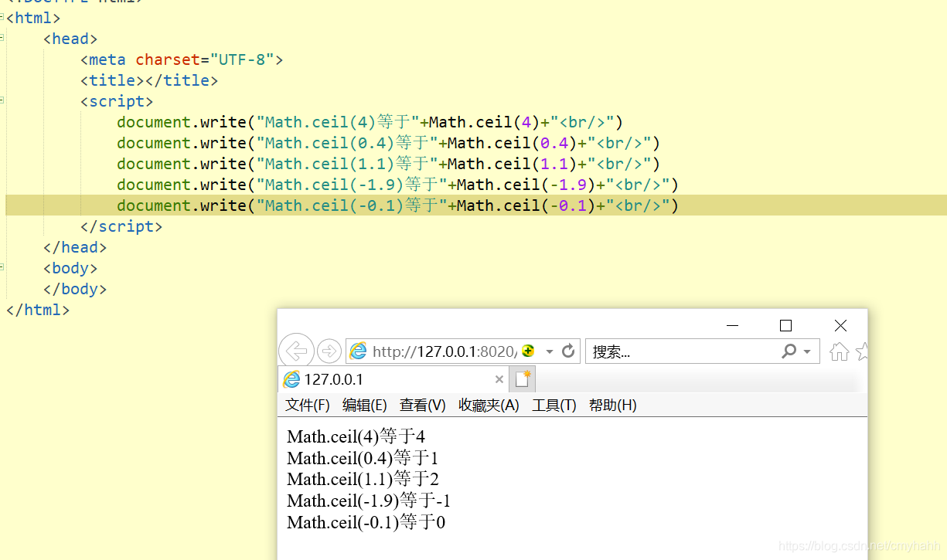Screen dimensions: 947x560
Task: Refresh the 127.0.0.1 page
Action: [x=569, y=351]
